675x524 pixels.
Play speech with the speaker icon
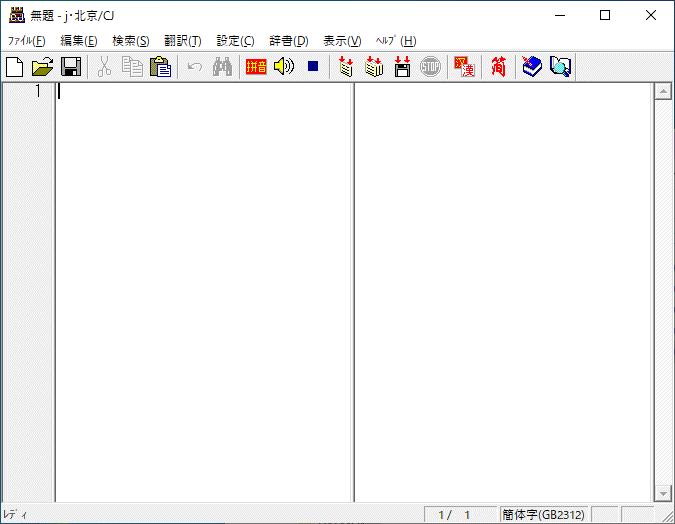284,67
